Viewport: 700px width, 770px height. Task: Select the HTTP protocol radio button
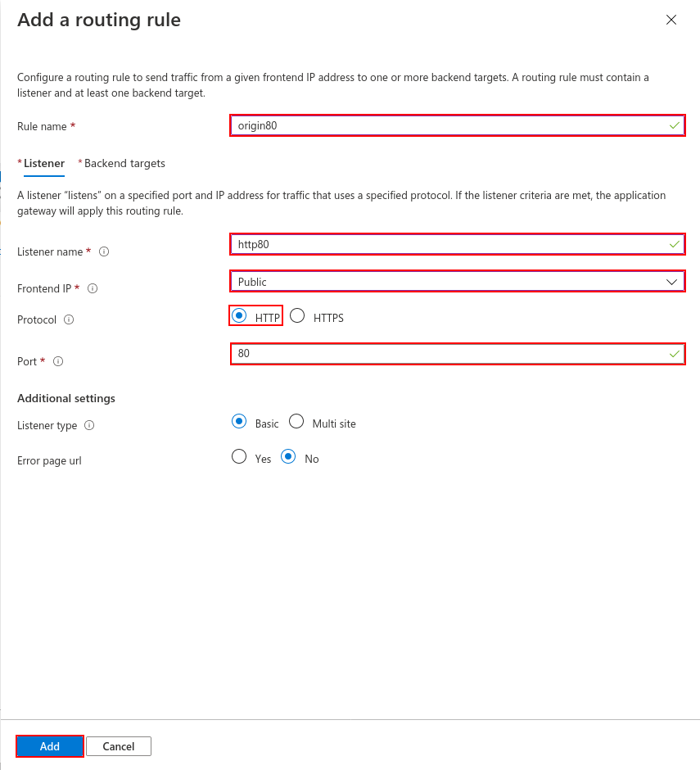click(239, 315)
